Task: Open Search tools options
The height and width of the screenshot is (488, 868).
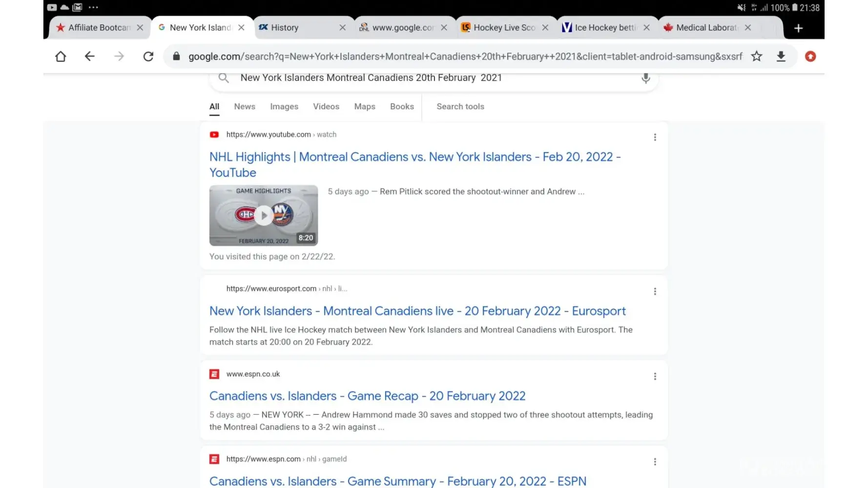Action: coord(460,106)
